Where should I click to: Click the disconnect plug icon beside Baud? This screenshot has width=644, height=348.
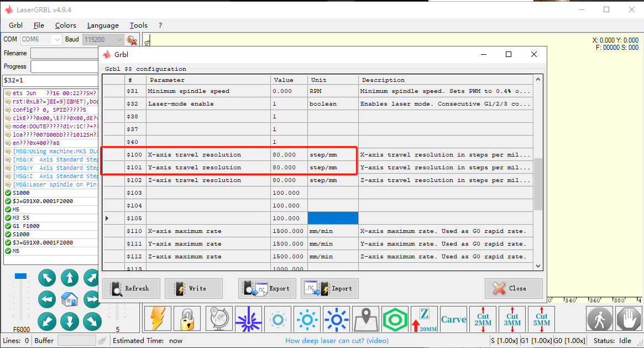click(x=132, y=40)
